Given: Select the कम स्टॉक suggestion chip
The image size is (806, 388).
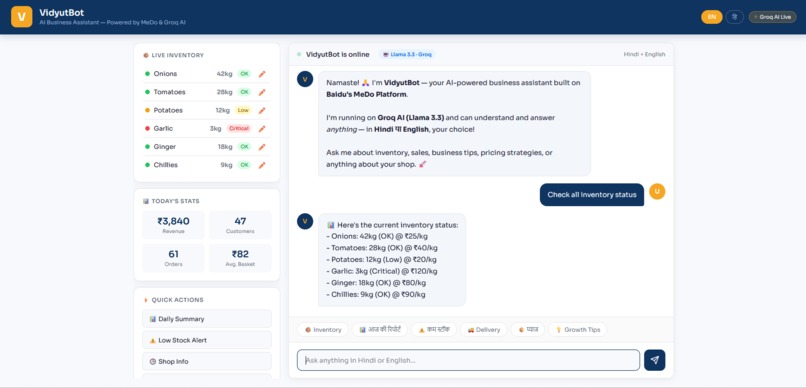Looking at the screenshot, I should point(434,329).
